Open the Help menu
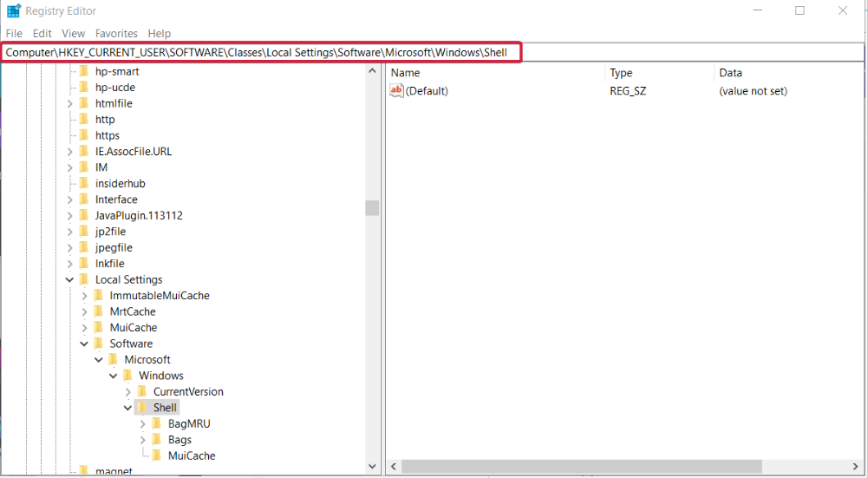The height and width of the screenshot is (478, 868). pyautogui.click(x=160, y=33)
